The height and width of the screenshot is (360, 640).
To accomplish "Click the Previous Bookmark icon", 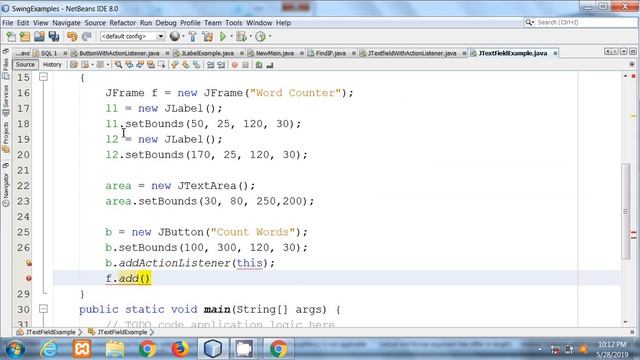I will [175, 64].
